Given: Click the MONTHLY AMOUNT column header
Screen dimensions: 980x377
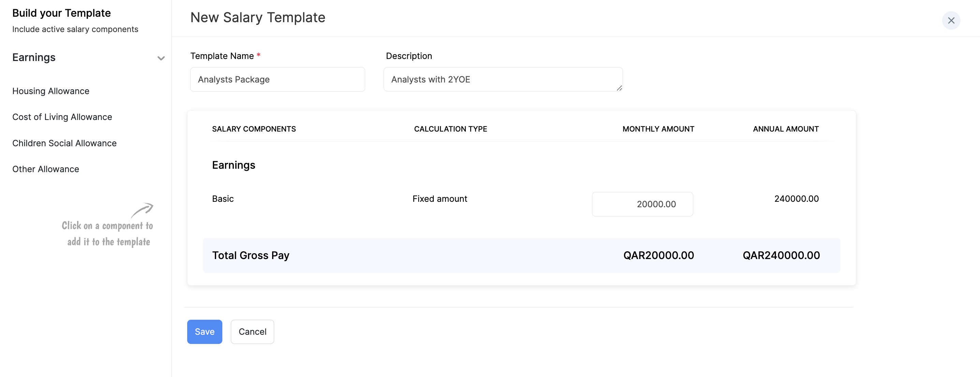Looking at the screenshot, I should (x=658, y=129).
